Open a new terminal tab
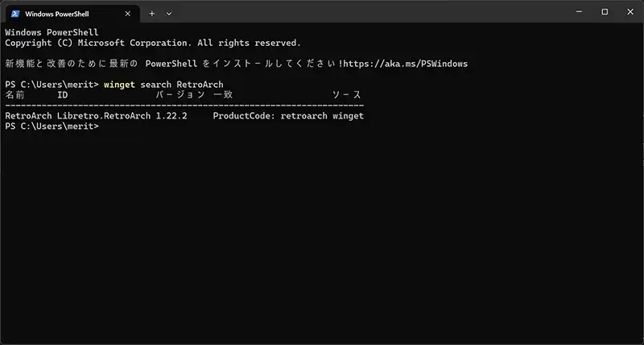The image size is (644, 345). click(151, 13)
